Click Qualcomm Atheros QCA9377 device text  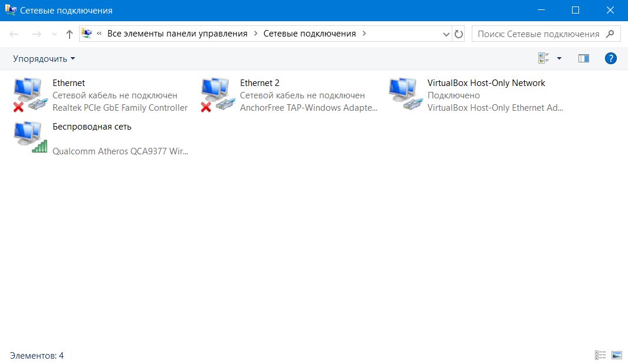click(120, 151)
